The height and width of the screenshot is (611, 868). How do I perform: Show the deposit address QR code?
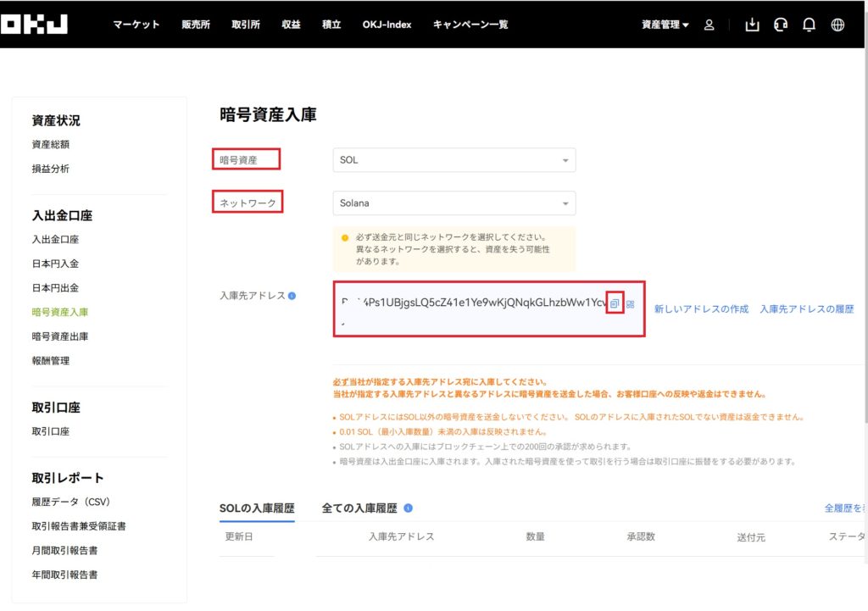click(630, 304)
